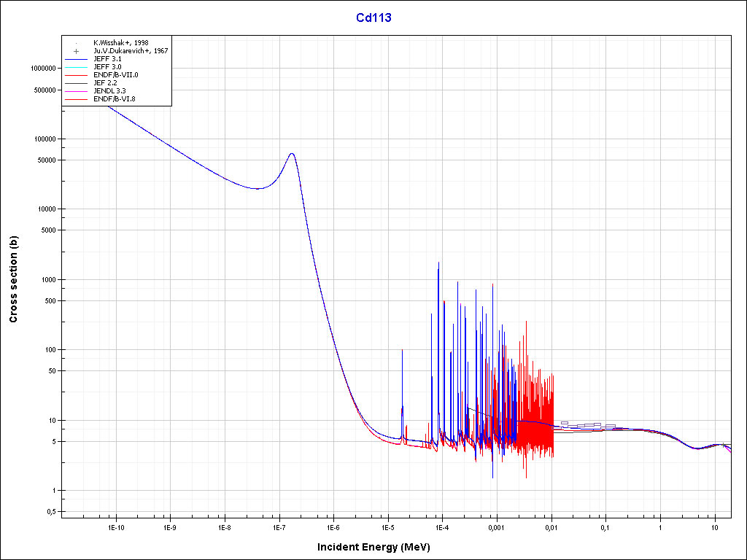Choose the JENDL 3.3 legend label
The image size is (747, 560).
click(109, 91)
